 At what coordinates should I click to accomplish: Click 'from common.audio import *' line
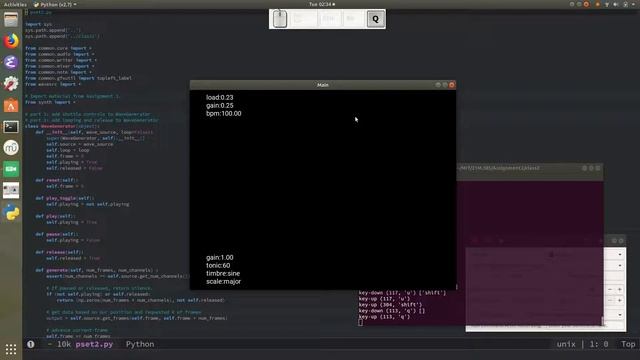click(60, 54)
